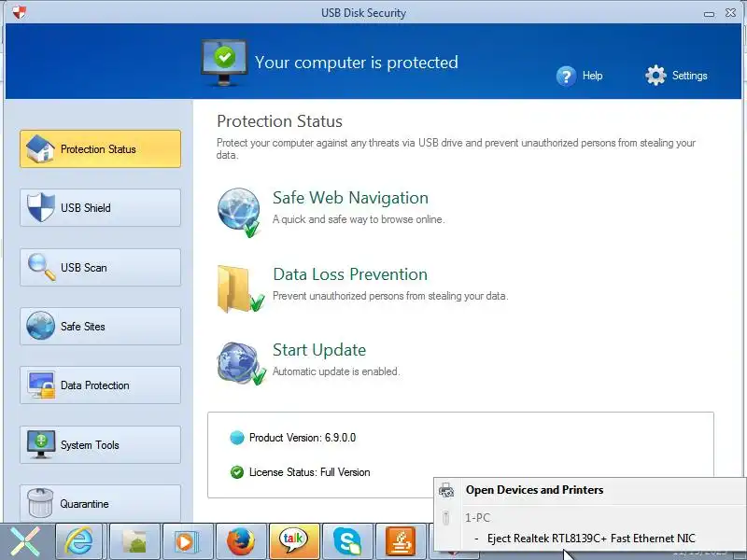Click the Safe Web Navigation heading
Viewport: 747px width, 560px height.
[x=350, y=198]
